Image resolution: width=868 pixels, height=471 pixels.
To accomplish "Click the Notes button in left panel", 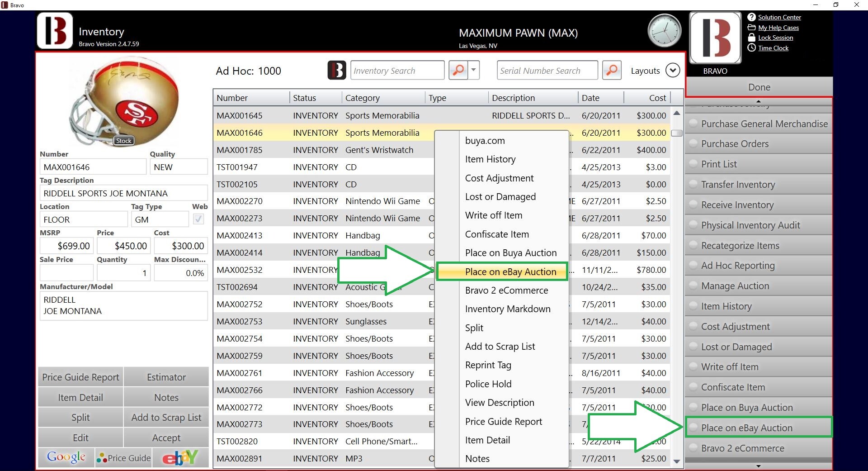I will [166, 397].
